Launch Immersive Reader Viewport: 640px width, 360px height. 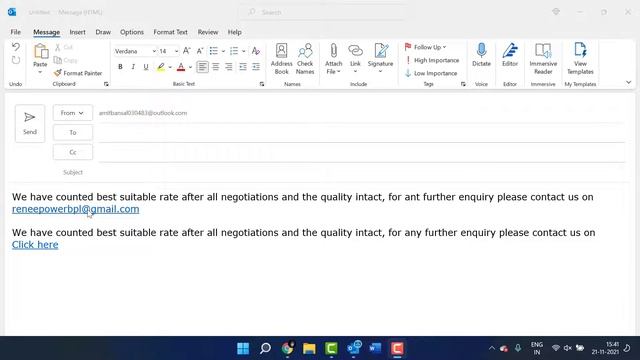[x=543, y=59]
